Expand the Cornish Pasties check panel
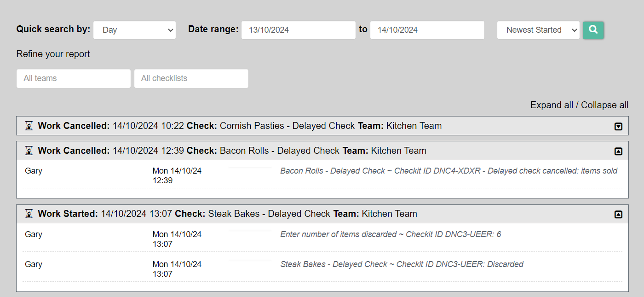The height and width of the screenshot is (297, 644). tap(618, 127)
